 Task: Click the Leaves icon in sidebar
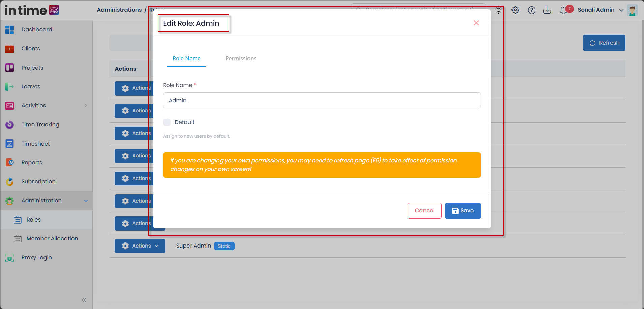(10, 87)
